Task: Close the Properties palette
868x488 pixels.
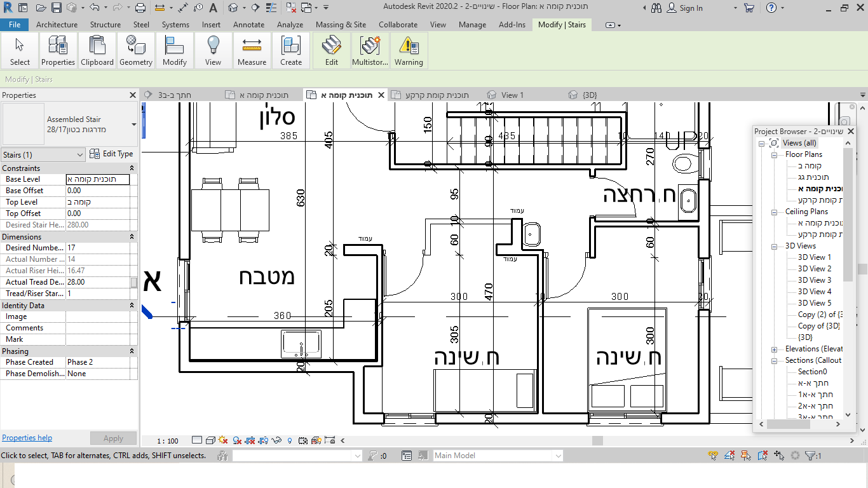Action: point(133,95)
